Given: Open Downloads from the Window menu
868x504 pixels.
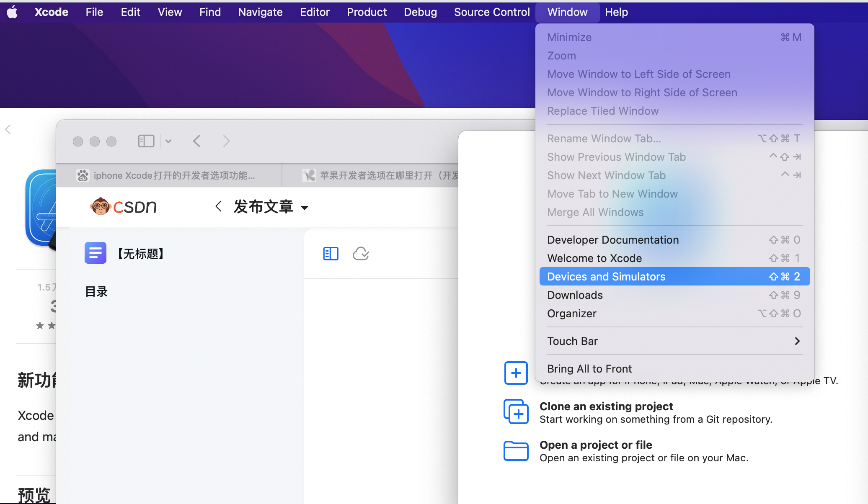Looking at the screenshot, I should [674, 295].
